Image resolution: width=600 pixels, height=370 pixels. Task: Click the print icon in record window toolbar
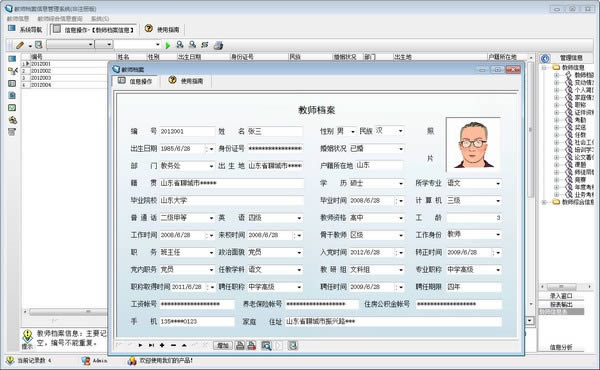click(x=240, y=346)
